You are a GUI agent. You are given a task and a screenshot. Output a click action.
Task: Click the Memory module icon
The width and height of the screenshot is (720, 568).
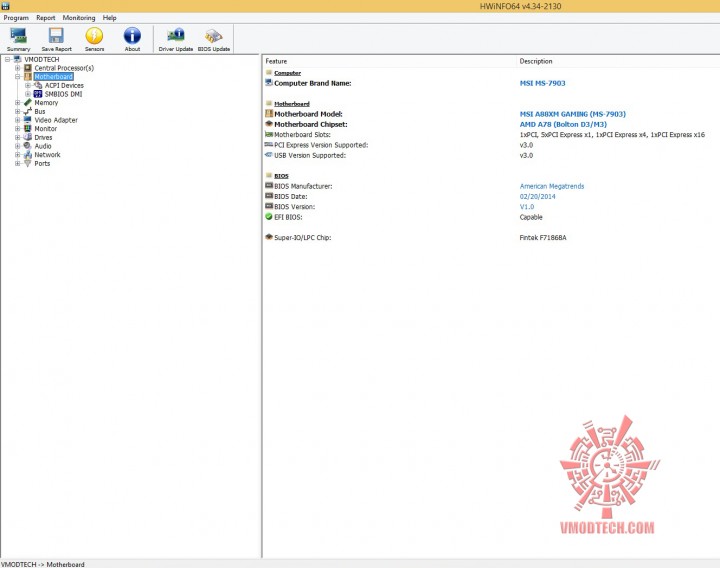pyautogui.click(x=28, y=102)
